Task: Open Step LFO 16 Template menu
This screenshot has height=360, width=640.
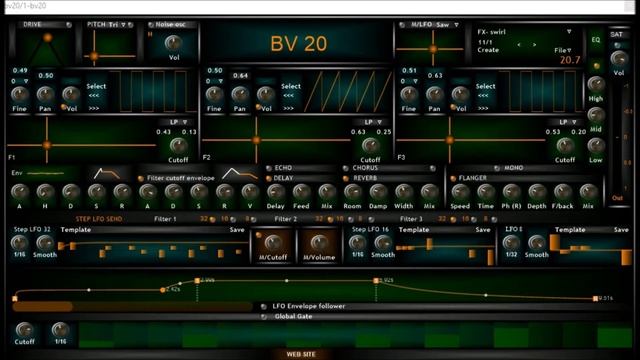Action: (414, 230)
